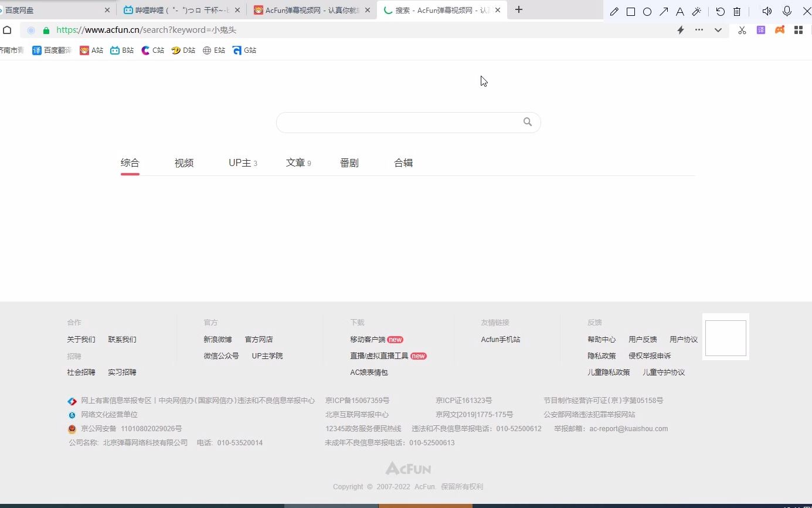This screenshot has width=812, height=508.
Task: Open the 儿童隐私政策 link
Action: tap(609, 372)
